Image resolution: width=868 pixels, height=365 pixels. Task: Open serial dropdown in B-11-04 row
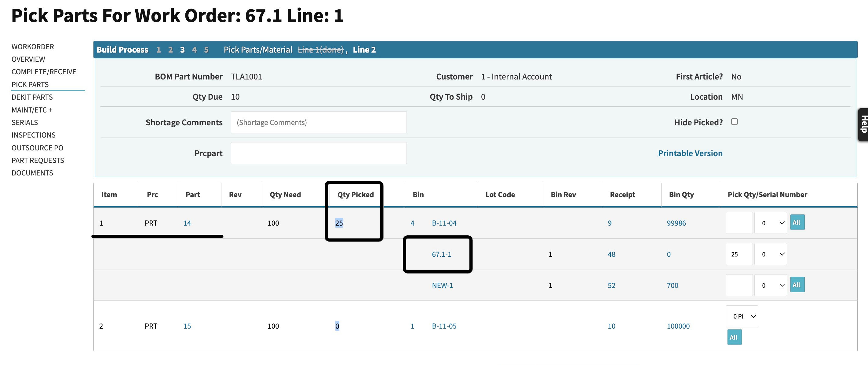coord(770,223)
